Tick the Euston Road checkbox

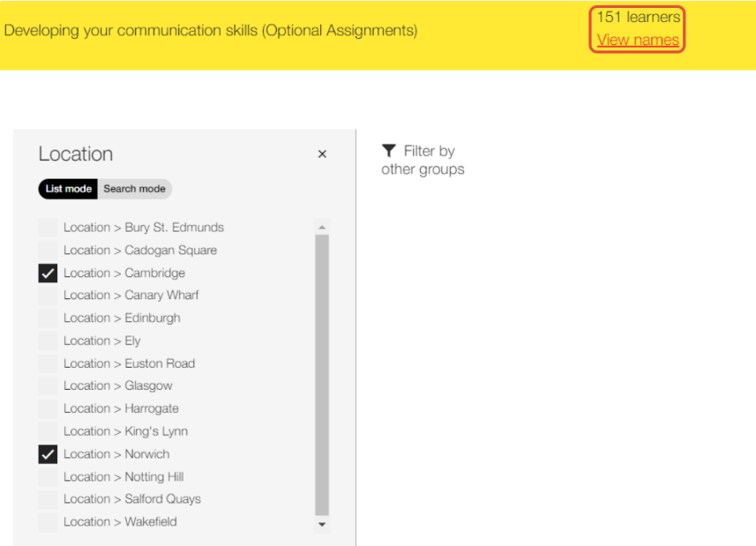point(48,363)
